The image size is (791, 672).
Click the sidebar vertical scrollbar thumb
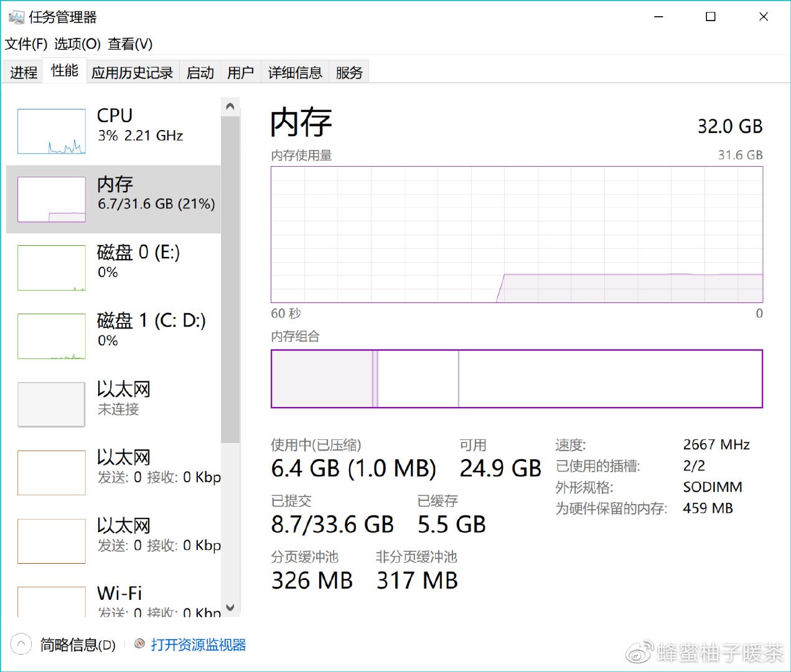coord(230,280)
